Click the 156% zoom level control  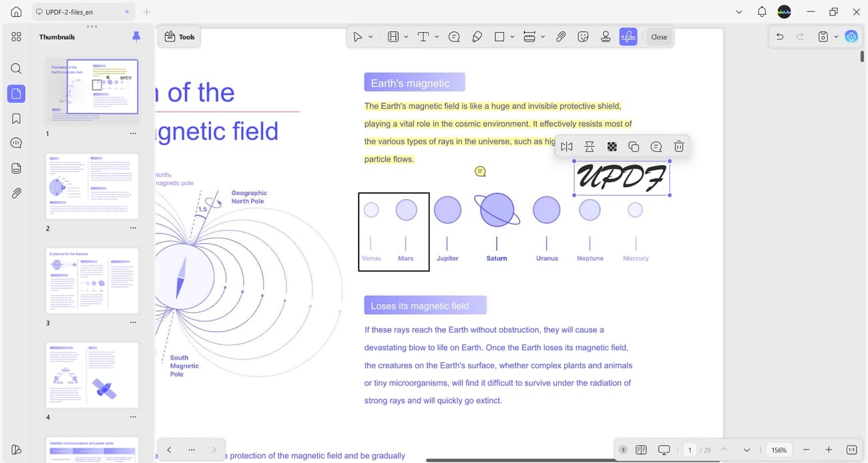pos(779,450)
